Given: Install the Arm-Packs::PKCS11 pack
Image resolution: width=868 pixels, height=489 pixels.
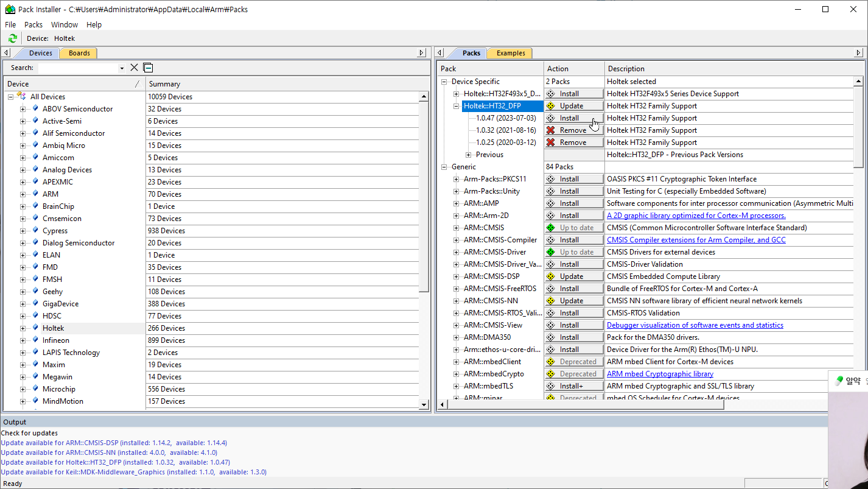Looking at the screenshot, I should 574,179.
